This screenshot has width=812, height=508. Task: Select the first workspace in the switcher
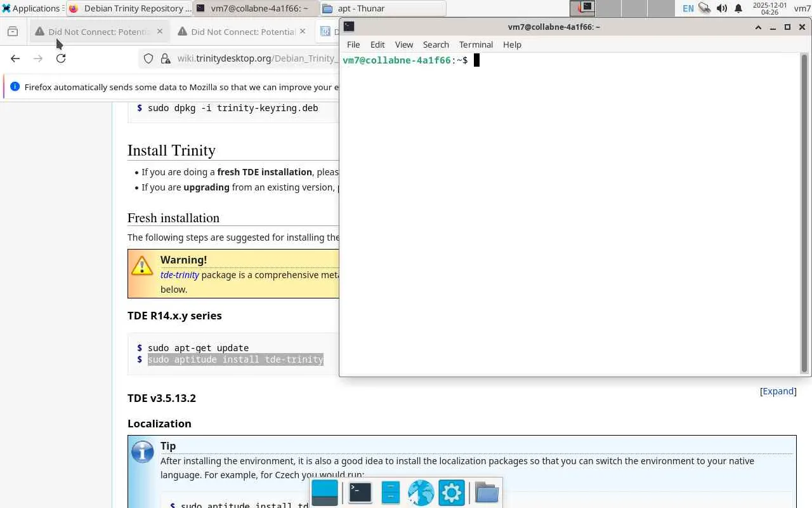tap(582, 8)
